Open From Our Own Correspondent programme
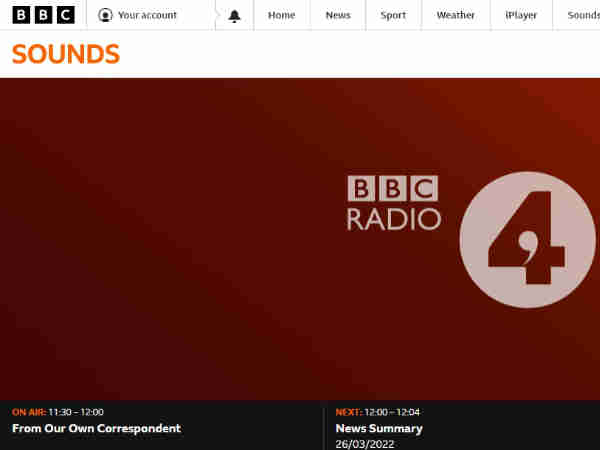Image resolution: width=600 pixels, height=450 pixels. (x=96, y=428)
